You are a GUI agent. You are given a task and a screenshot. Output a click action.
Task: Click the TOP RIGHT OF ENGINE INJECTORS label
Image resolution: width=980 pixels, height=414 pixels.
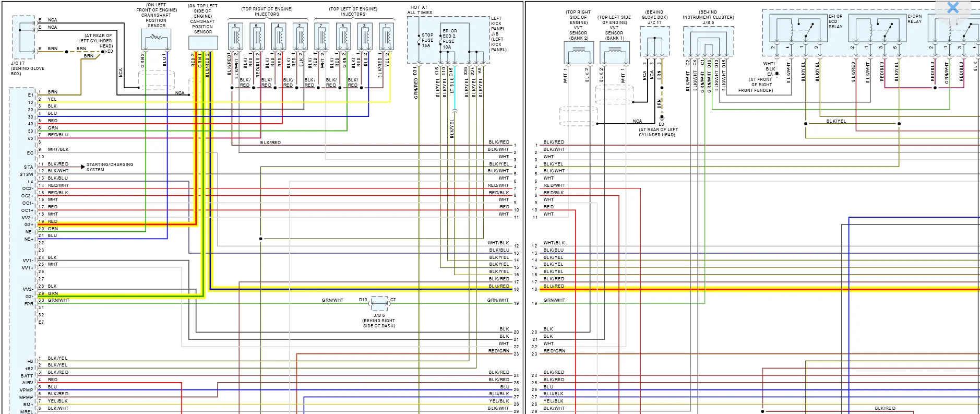(x=267, y=11)
